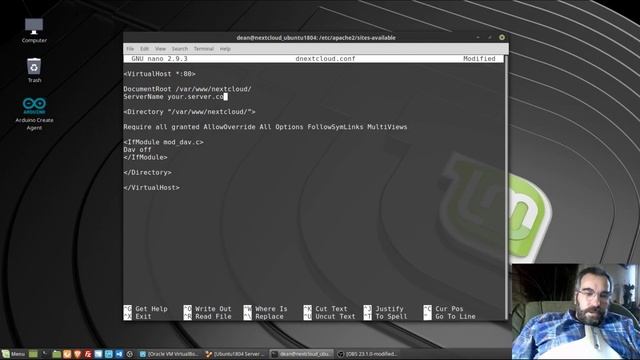Open the terminal Edit menu
Viewport: 640px width, 360px height.
[x=144, y=49]
